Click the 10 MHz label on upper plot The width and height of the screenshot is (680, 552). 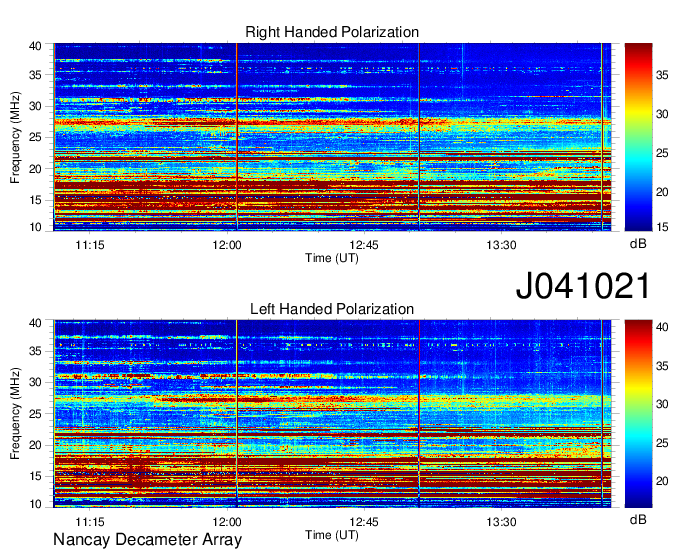point(36,227)
